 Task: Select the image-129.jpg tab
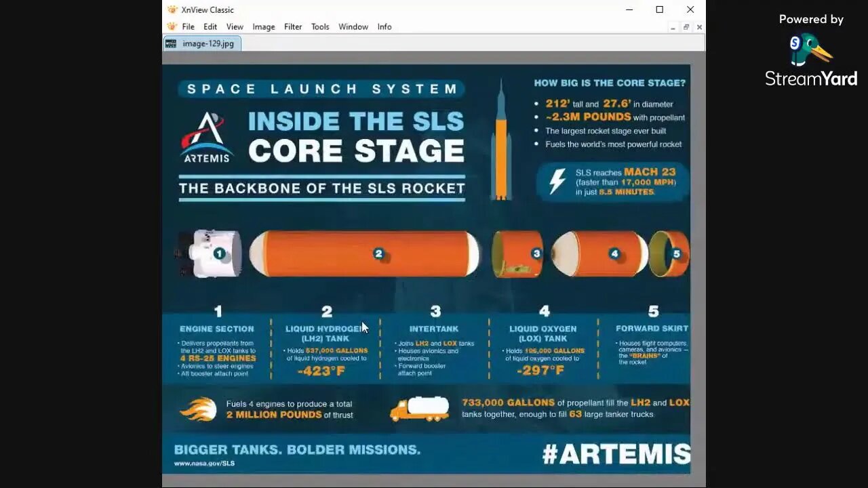pos(203,43)
